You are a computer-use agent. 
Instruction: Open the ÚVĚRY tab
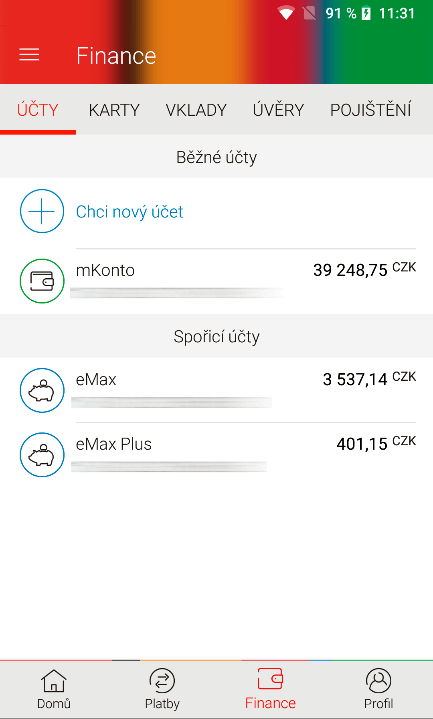tap(278, 110)
